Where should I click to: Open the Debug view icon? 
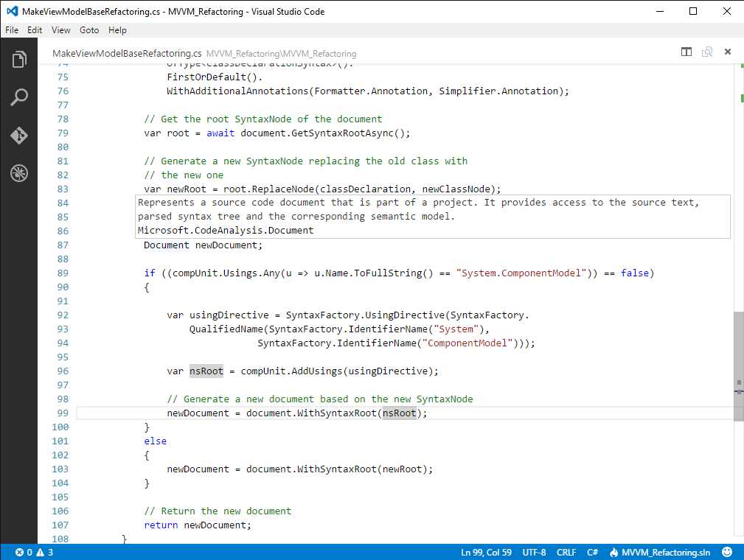pyautogui.click(x=20, y=173)
